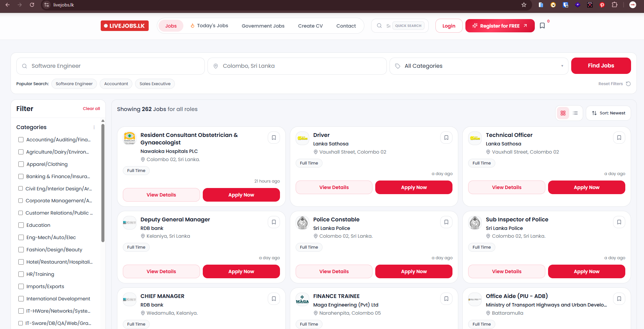Open the browser extensions puzzle icon

614,5
